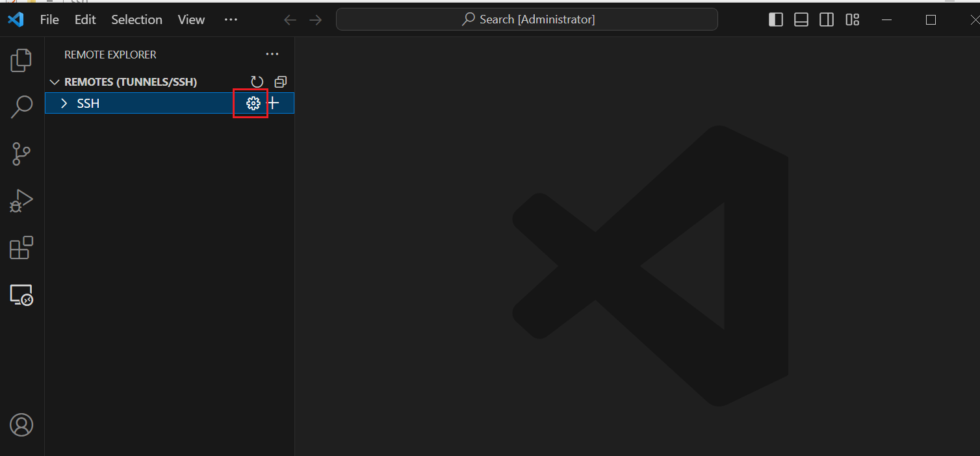The width and height of the screenshot is (980, 456).
Task: Open Customize Layout icon
Action: (853, 19)
